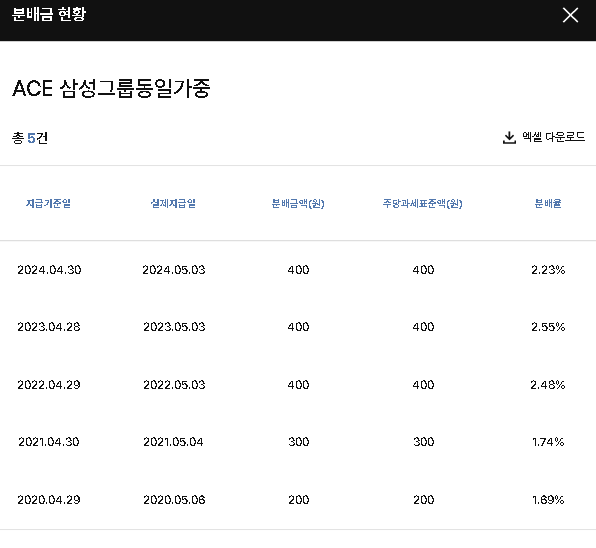Screen dimensions: 596x548
Task: Click the 2.48% rate cell
Action: click(x=548, y=385)
